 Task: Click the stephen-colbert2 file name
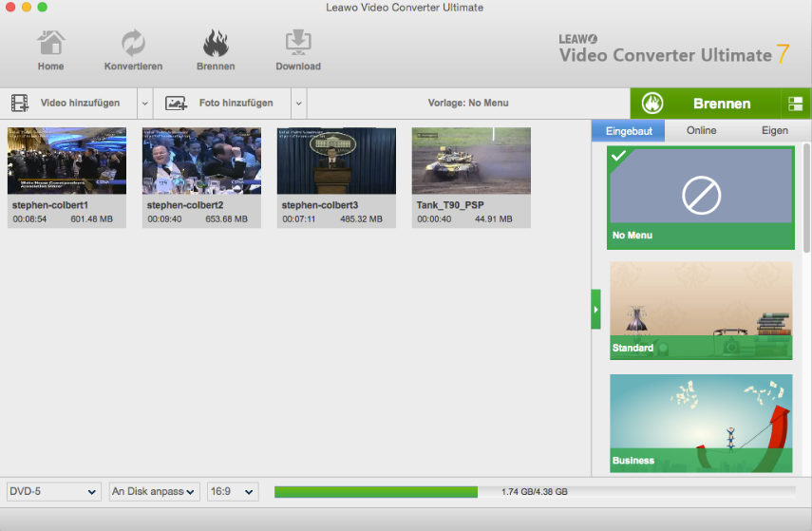click(x=185, y=205)
